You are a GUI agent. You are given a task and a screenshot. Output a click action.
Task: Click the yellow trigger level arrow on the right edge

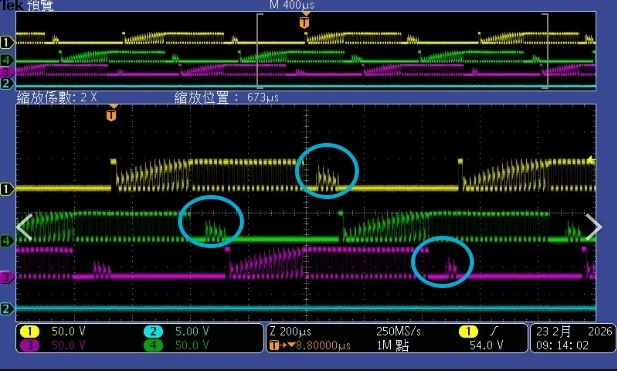pyautogui.click(x=591, y=160)
